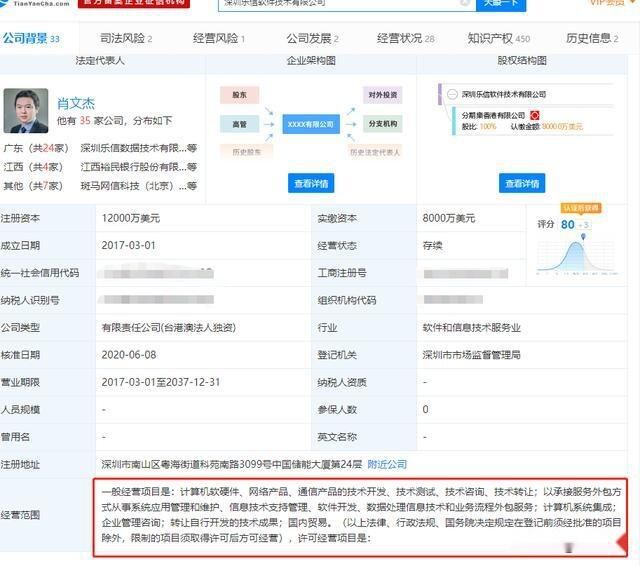
Task: Open the 知识产权 tab
Action: (498, 39)
